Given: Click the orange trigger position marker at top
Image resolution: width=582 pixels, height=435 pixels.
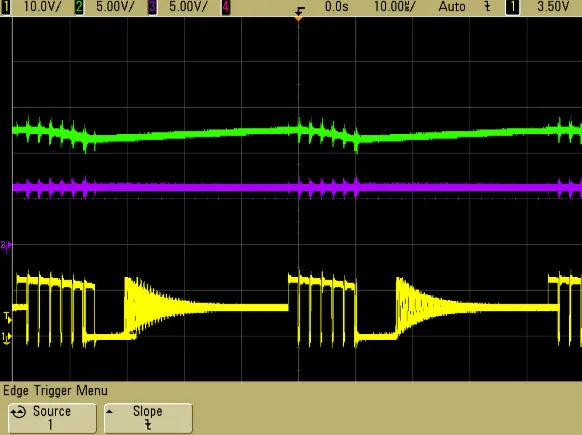Looking at the screenshot, I should tap(298, 17).
